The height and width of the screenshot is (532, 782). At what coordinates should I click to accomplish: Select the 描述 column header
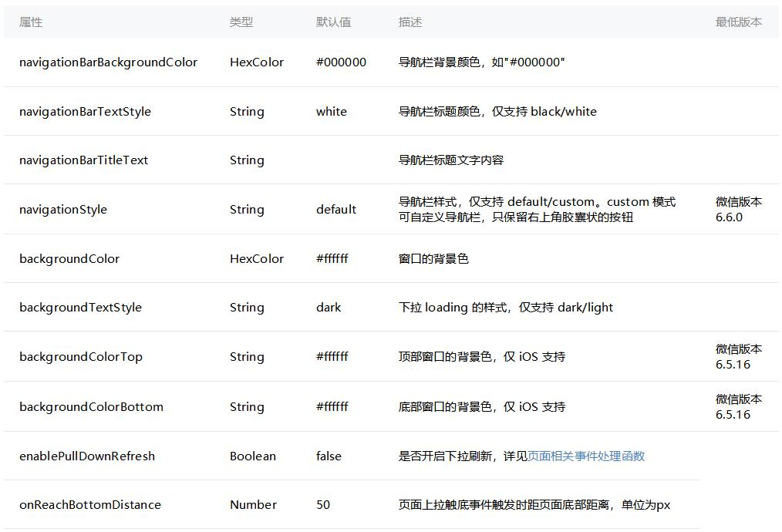pos(410,22)
